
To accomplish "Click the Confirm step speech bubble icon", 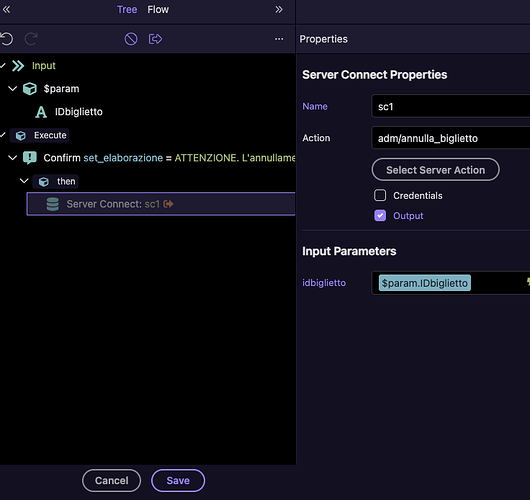I will click(x=30, y=158).
